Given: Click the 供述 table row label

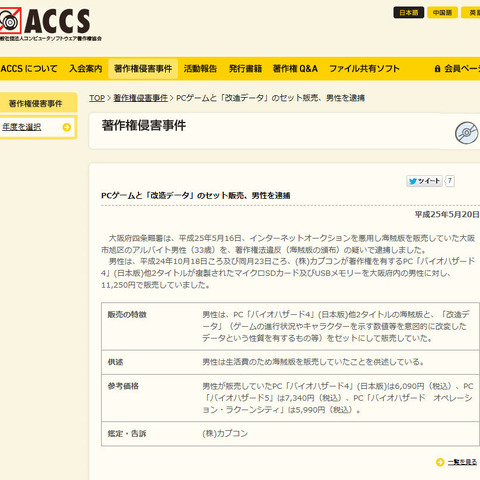Looking at the screenshot, I should 115,362.
